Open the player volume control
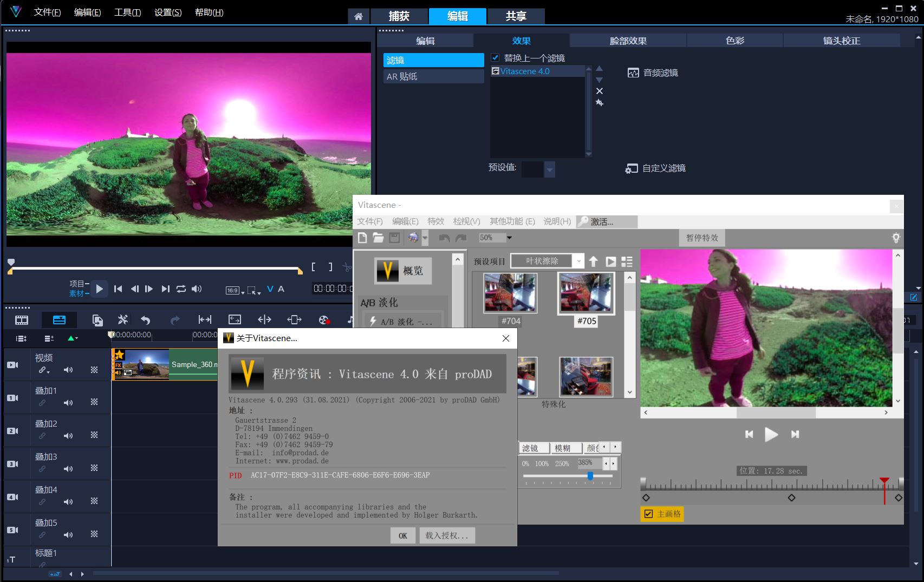The height and width of the screenshot is (582, 924). click(197, 289)
